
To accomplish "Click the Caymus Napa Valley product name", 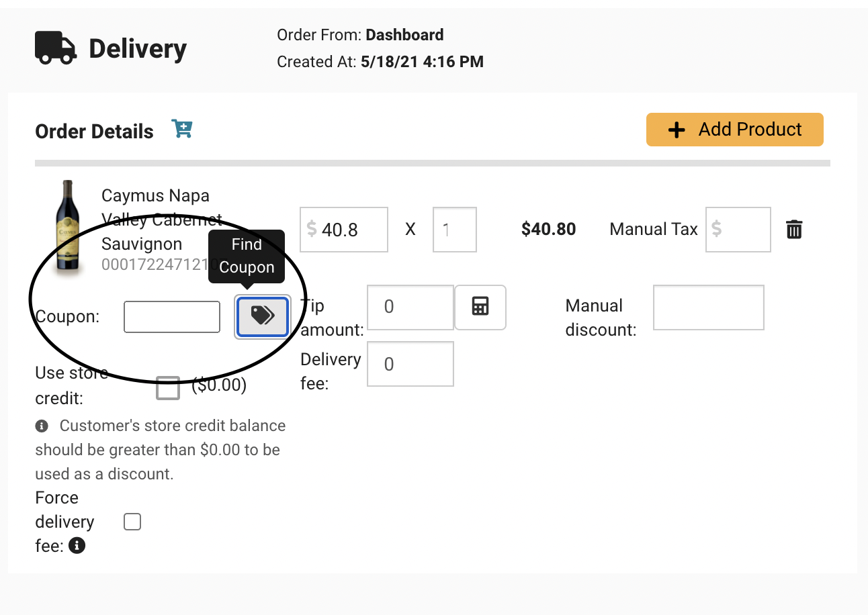I will pyautogui.click(x=162, y=220).
